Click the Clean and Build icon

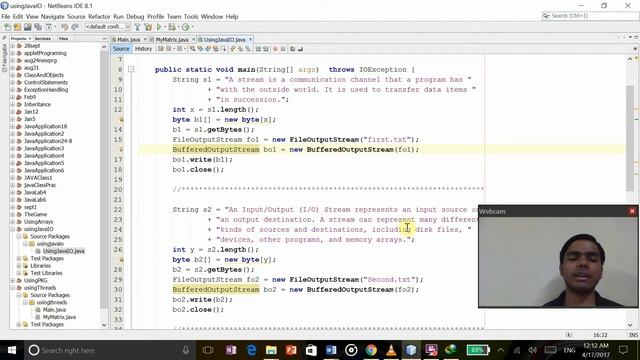(148, 27)
